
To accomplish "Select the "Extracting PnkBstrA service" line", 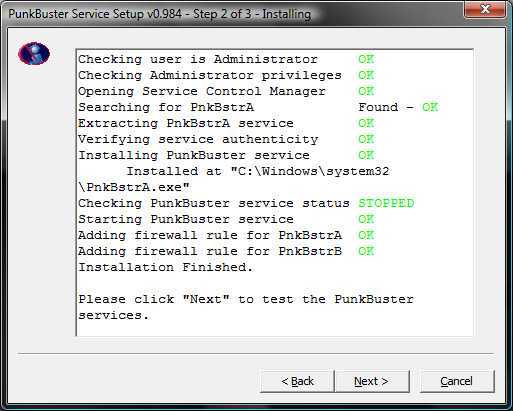I will click(x=186, y=123).
